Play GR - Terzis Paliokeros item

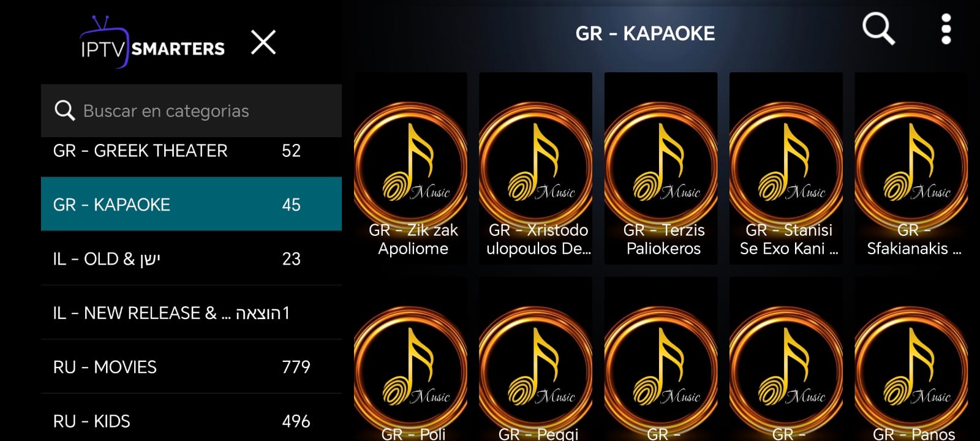pyautogui.click(x=661, y=168)
